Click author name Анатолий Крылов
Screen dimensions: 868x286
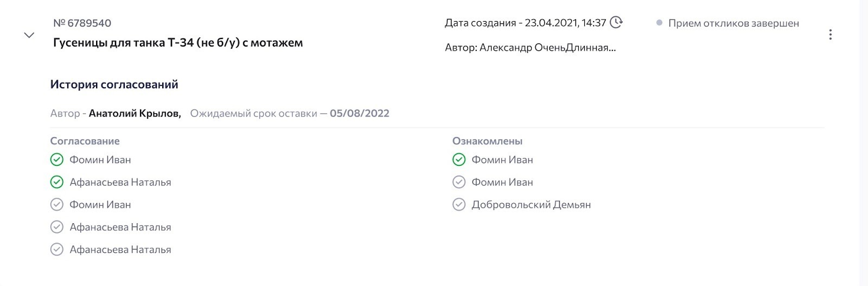pos(135,113)
